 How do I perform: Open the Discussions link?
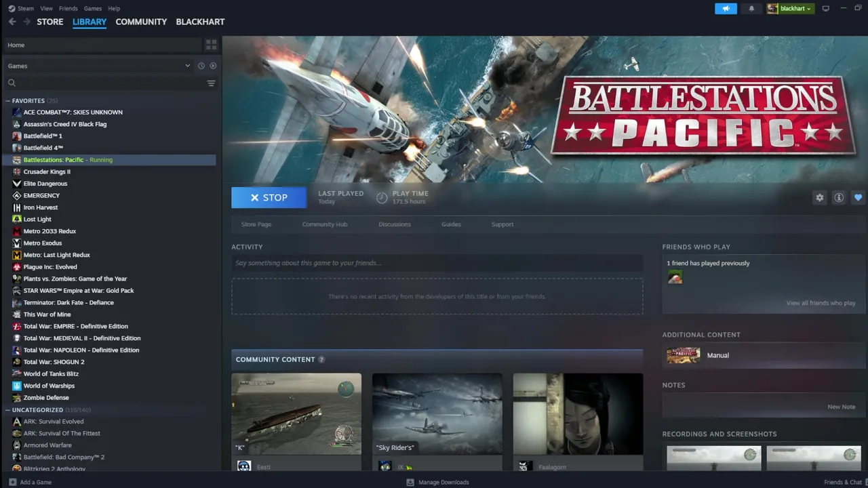click(x=395, y=224)
